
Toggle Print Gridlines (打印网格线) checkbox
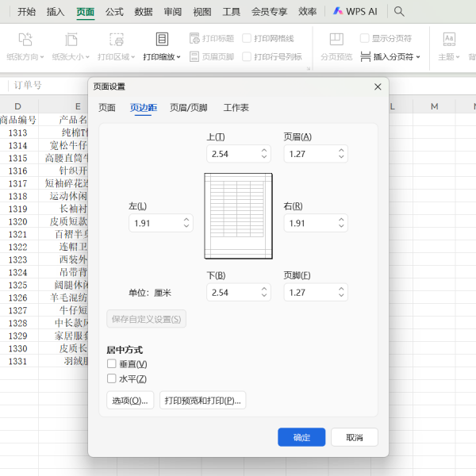[248, 38]
